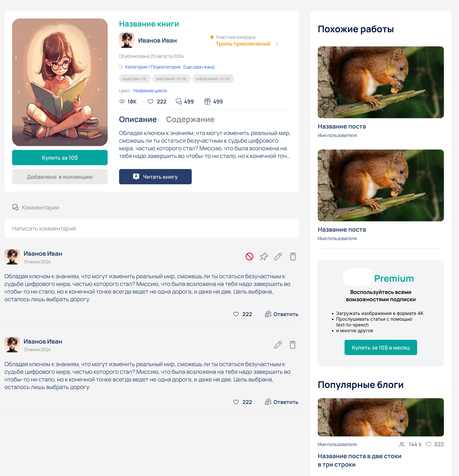Reply to the second comment via Ответить
The image size is (459, 476).
coord(282,402)
